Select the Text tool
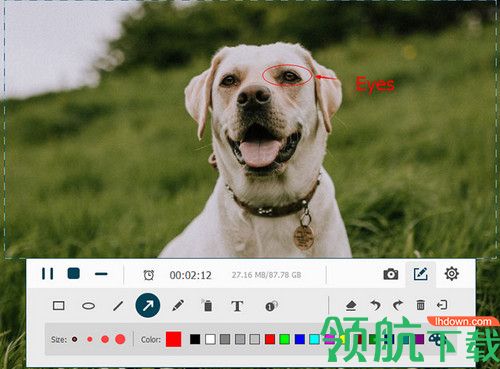This screenshot has height=369, width=500. [237, 306]
